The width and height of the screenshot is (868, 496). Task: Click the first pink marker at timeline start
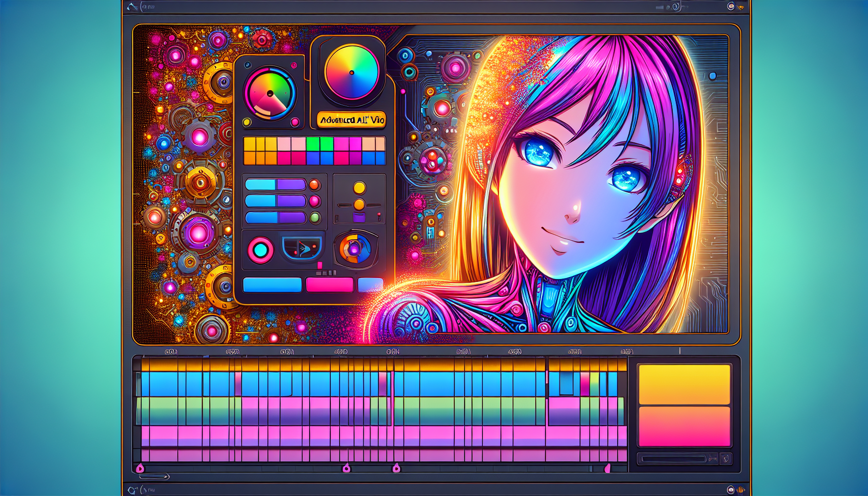coord(140,468)
